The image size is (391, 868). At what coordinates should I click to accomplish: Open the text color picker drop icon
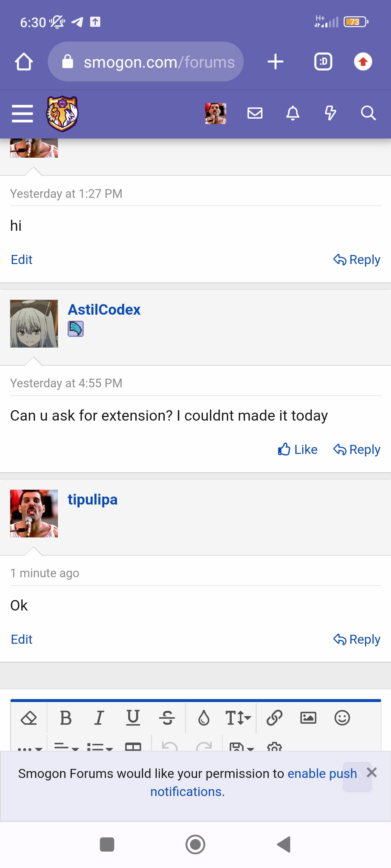click(204, 718)
